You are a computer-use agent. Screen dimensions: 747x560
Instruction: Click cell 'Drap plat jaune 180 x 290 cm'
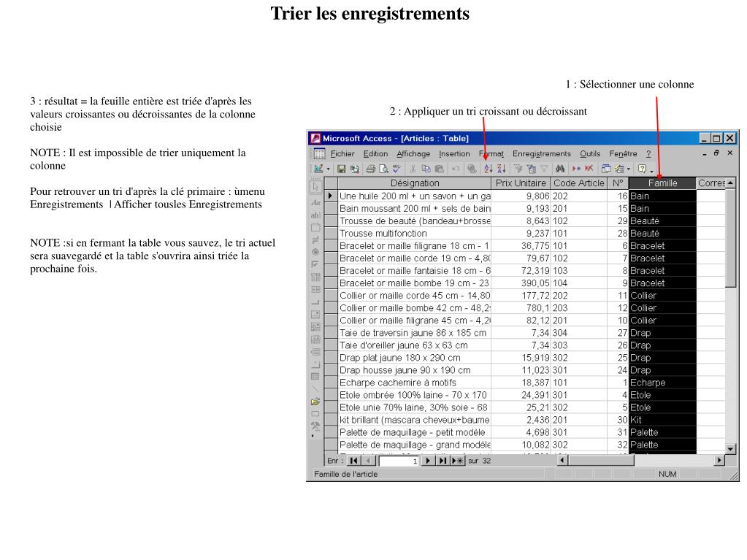(415, 358)
